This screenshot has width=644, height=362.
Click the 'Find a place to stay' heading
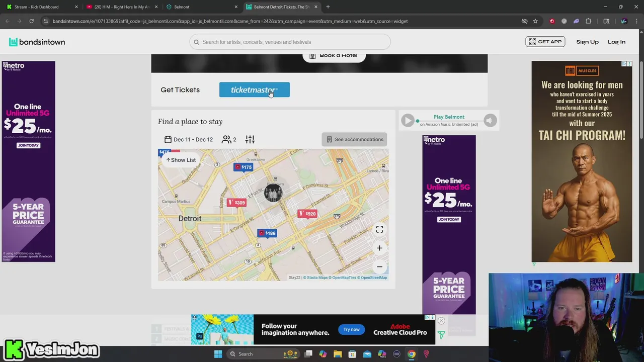coord(190,121)
